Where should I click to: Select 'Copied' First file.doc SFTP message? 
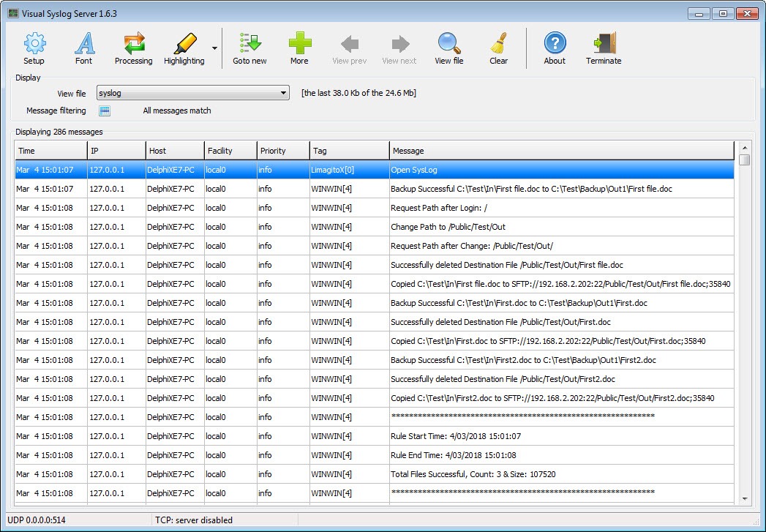point(561,285)
